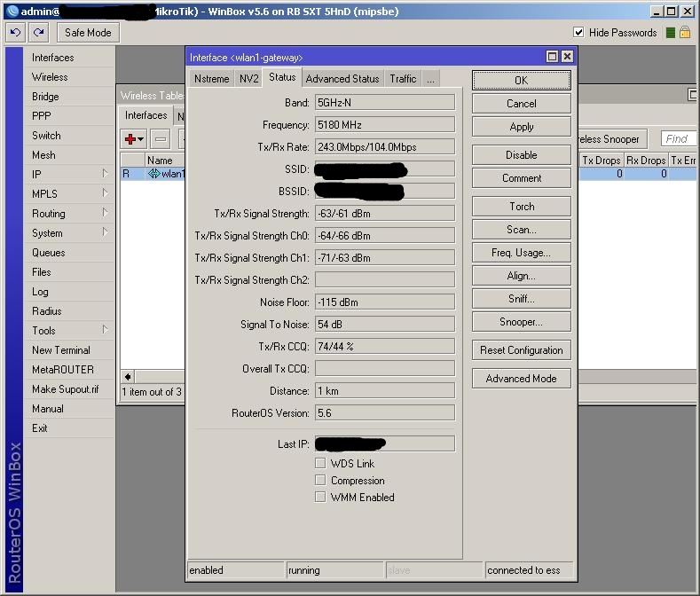700x596 pixels.
Task: Click the red plus add icon in Wireless Tables
Action: tap(130, 139)
